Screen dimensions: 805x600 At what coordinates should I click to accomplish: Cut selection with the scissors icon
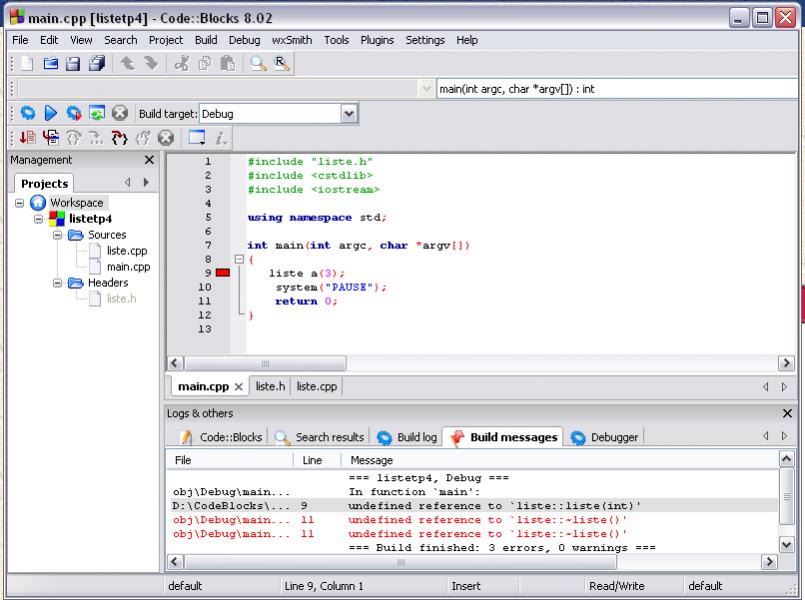tap(181, 64)
